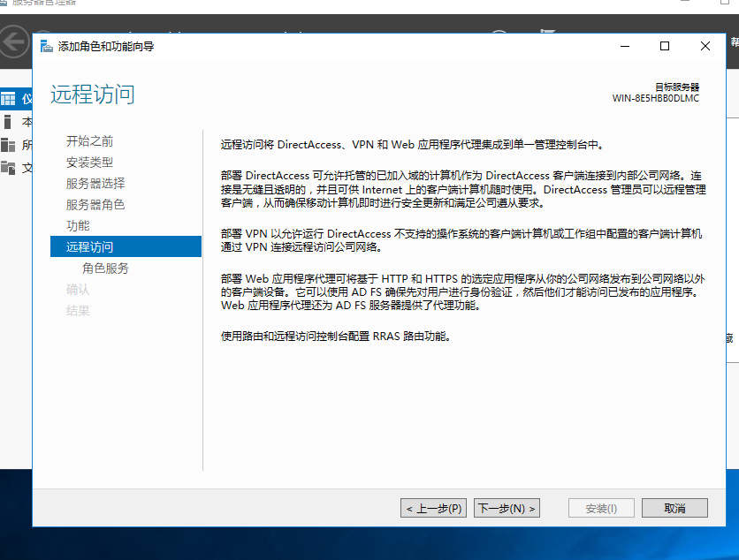Click the back arrow in Server Manager
739x560 pixels.
tap(12, 40)
